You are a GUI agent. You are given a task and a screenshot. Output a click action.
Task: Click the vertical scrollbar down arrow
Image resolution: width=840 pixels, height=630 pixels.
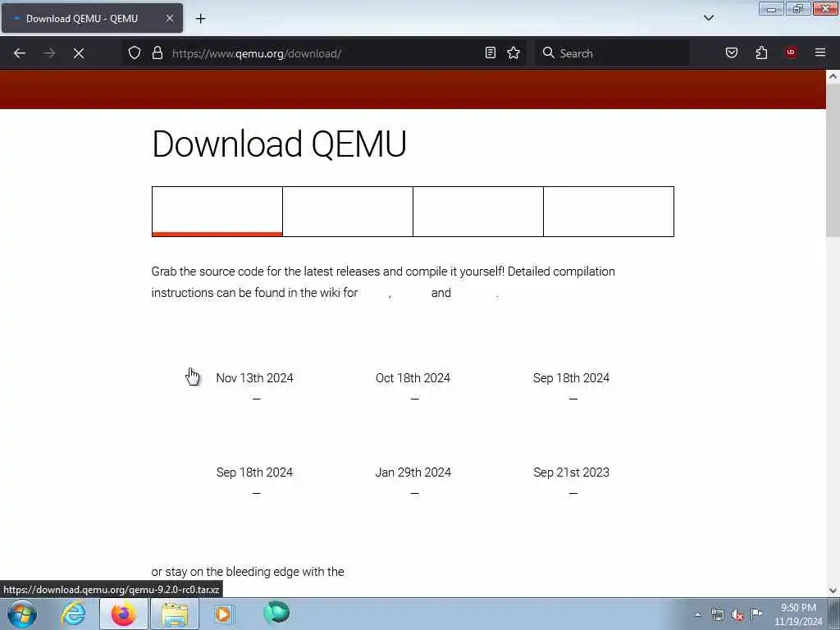[833, 591]
